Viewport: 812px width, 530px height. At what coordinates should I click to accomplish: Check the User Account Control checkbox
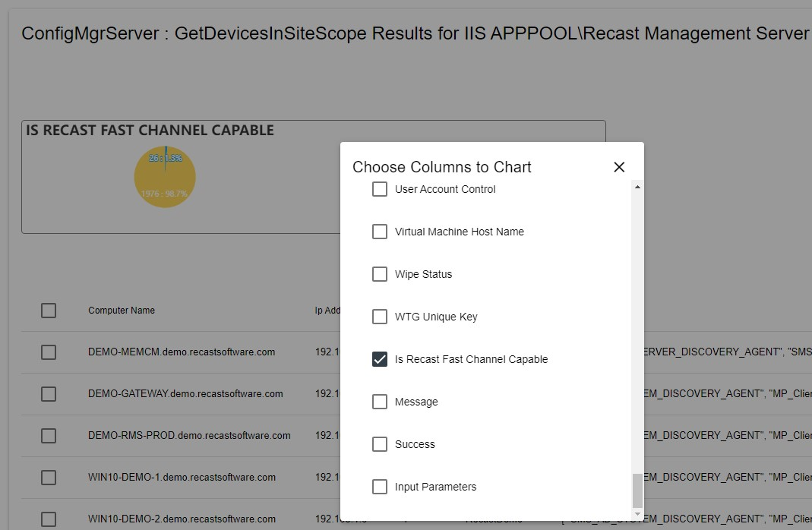click(x=380, y=189)
